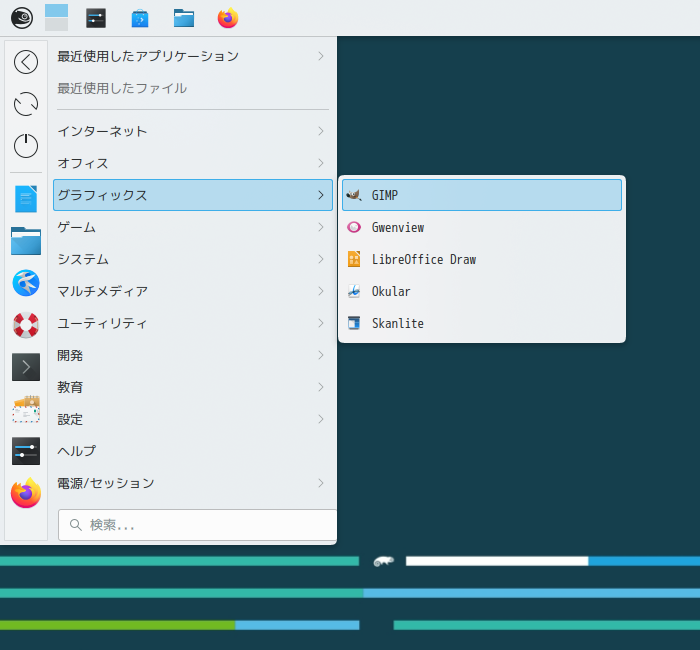The height and width of the screenshot is (650, 700).
Task: Click the Okular icon in the submenu
Action: tap(354, 291)
